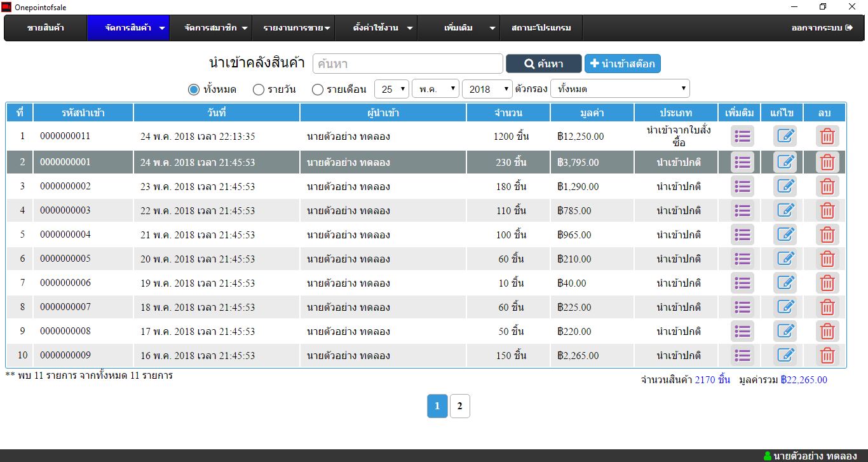Delete import record 0000000008 with trash icon
This screenshot has height=462, width=868.
(x=827, y=331)
